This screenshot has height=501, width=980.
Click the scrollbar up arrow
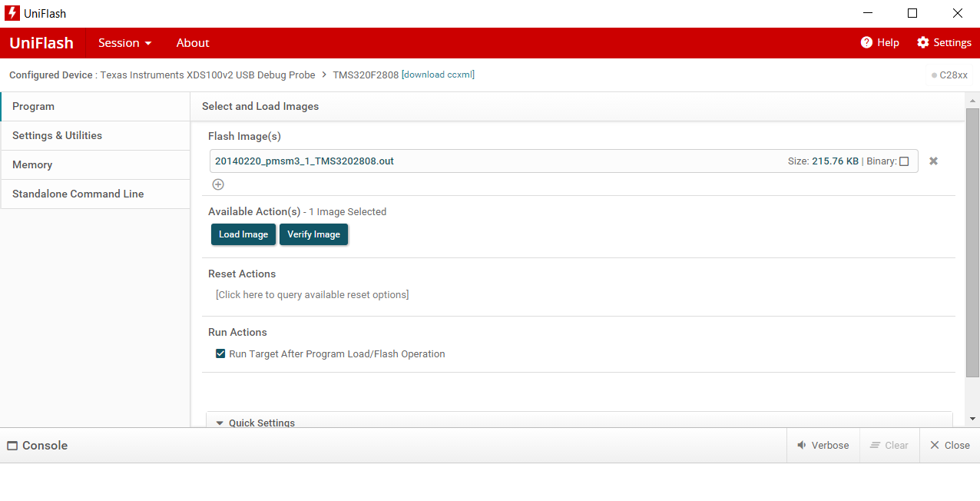coord(972,101)
